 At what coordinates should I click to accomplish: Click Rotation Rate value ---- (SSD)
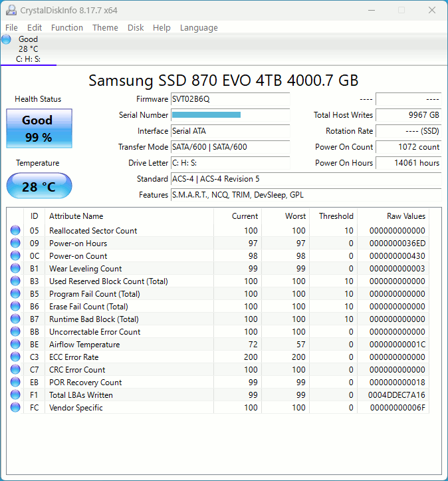pyautogui.click(x=409, y=131)
